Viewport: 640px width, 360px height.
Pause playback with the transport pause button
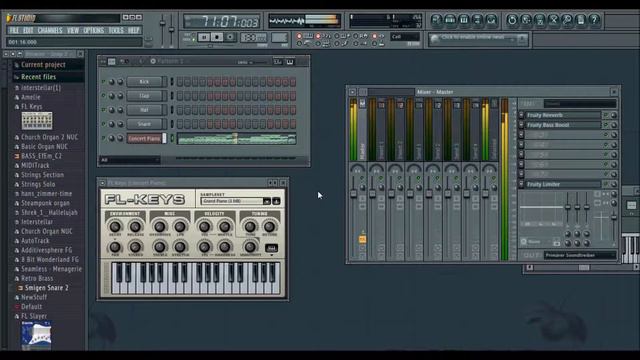pos(203,38)
